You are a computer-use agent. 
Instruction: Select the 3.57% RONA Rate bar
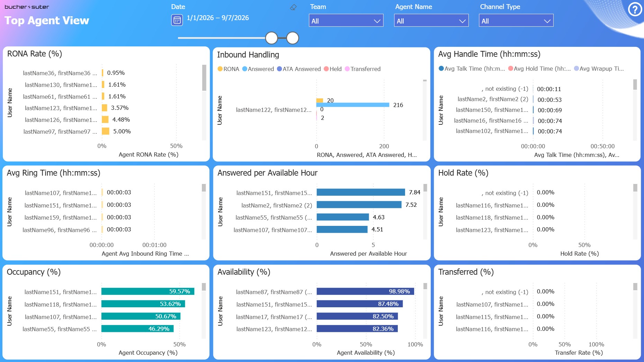[105, 108]
